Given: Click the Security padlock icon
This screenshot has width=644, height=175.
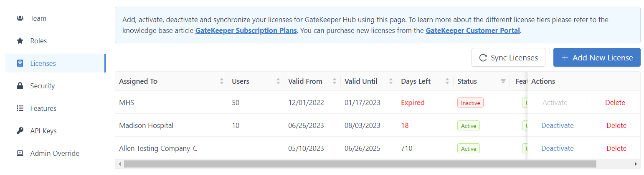Looking at the screenshot, I should click(x=20, y=86).
